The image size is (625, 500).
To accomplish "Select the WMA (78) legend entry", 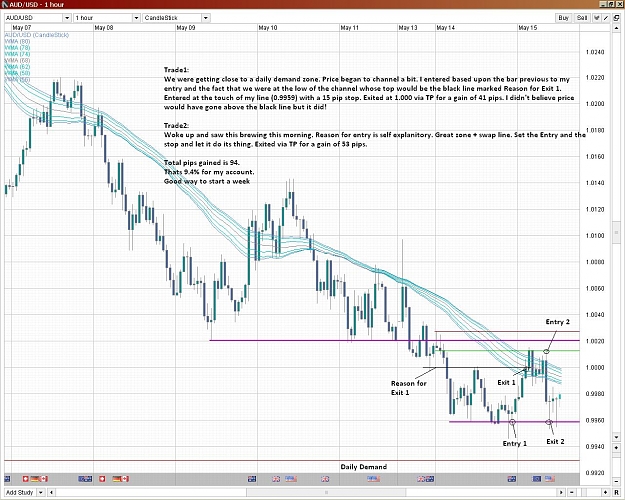I will tap(17, 48).
